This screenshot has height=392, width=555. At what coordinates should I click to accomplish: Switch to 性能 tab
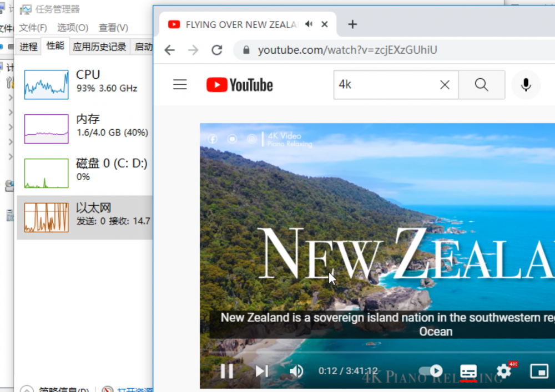coord(55,45)
